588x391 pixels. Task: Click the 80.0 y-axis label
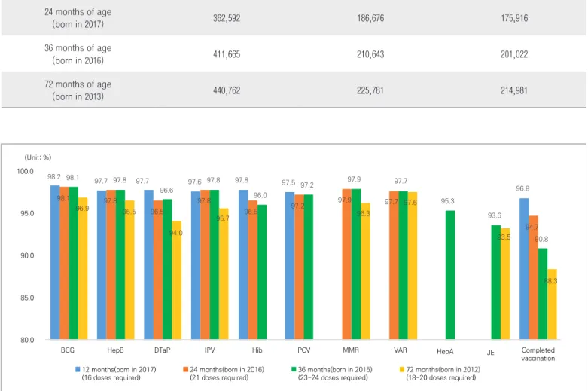coord(27,340)
